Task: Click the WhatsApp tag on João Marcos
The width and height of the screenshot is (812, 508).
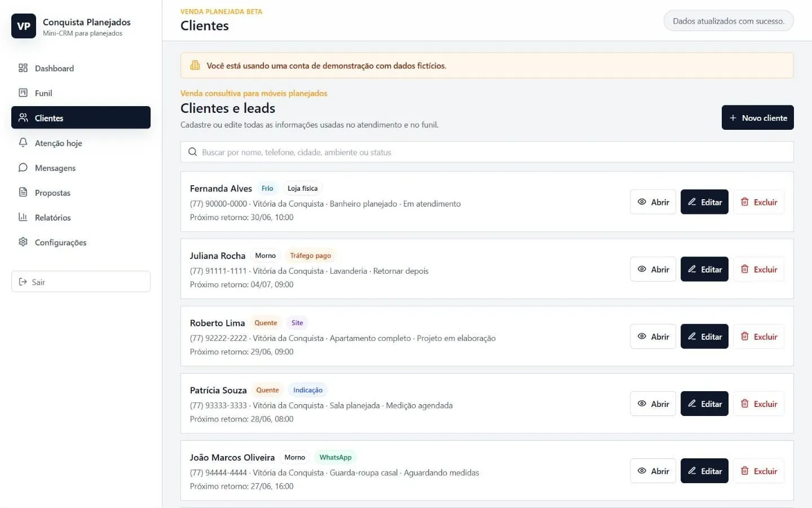Action: [x=336, y=457]
